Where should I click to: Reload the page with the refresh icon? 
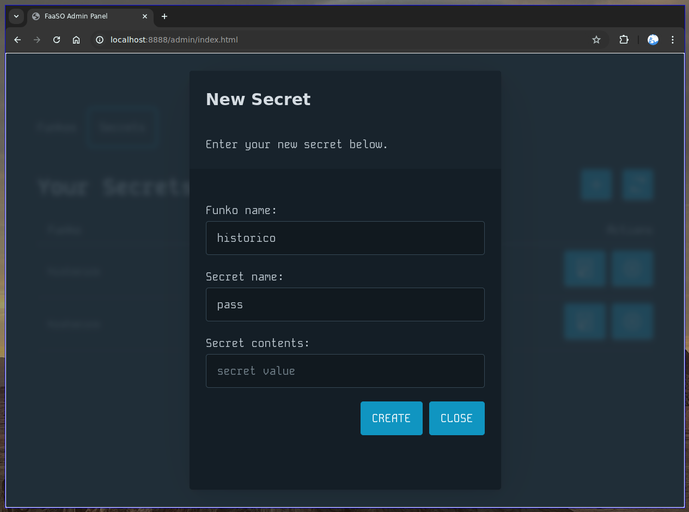coord(56,40)
